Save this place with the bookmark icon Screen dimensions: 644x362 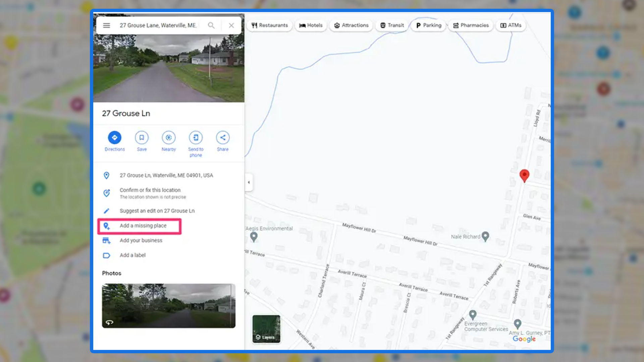click(142, 137)
